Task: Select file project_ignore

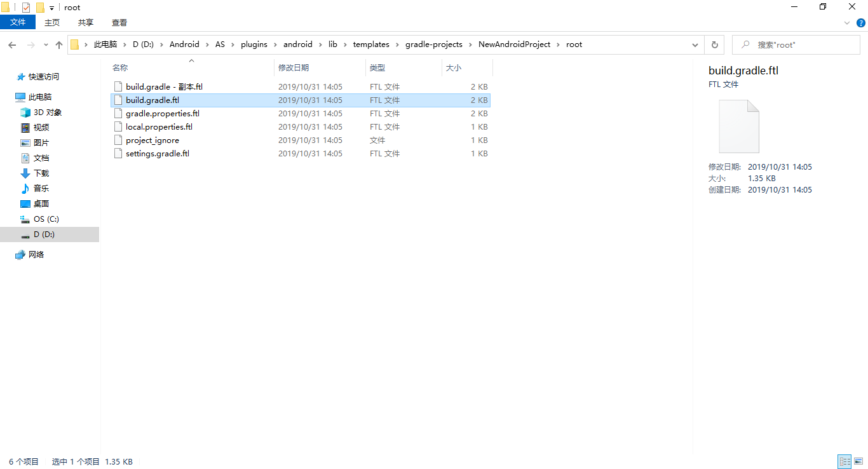Action: (301, 140)
